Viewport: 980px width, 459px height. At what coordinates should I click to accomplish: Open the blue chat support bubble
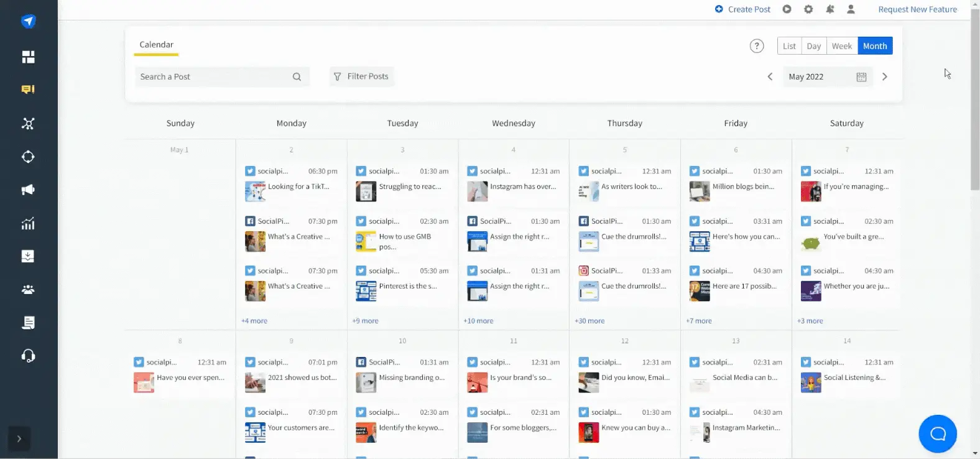click(937, 433)
